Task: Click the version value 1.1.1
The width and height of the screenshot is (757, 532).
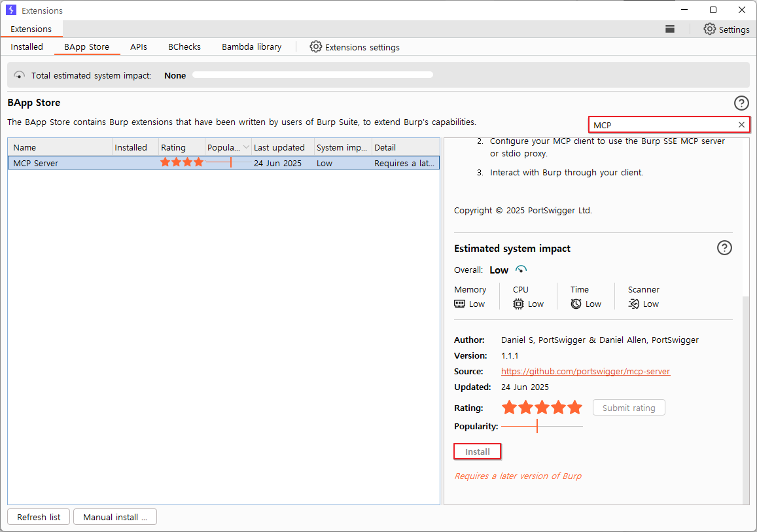Action: tap(509, 355)
